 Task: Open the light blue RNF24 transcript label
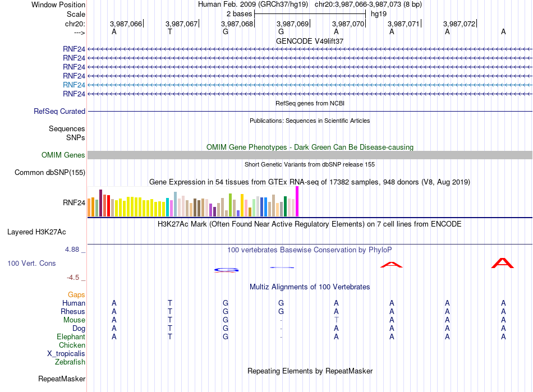point(73,85)
